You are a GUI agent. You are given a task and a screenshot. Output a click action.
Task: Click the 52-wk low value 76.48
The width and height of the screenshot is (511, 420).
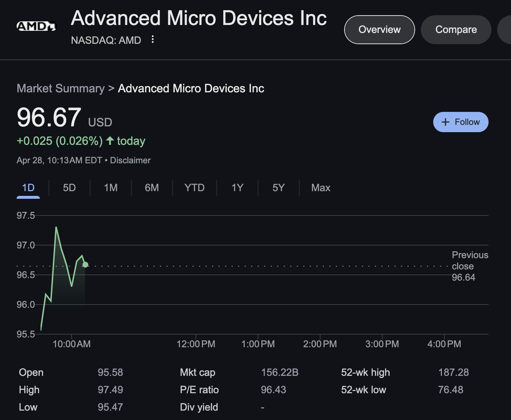point(451,390)
